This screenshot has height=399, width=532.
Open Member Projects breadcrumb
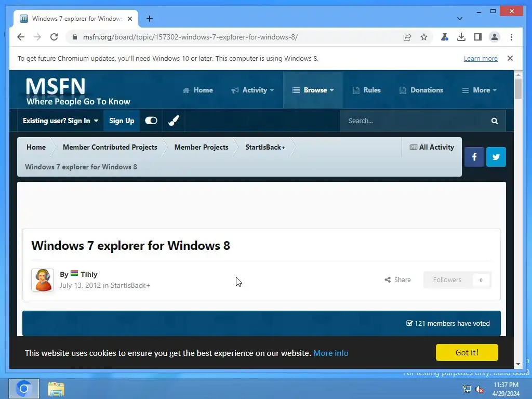(x=201, y=147)
